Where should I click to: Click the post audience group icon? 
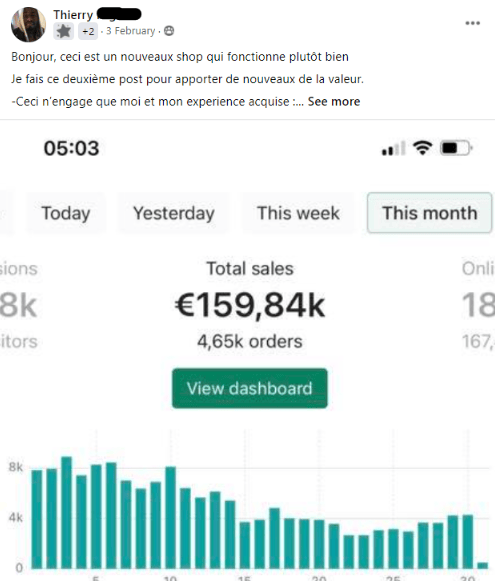(169, 31)
